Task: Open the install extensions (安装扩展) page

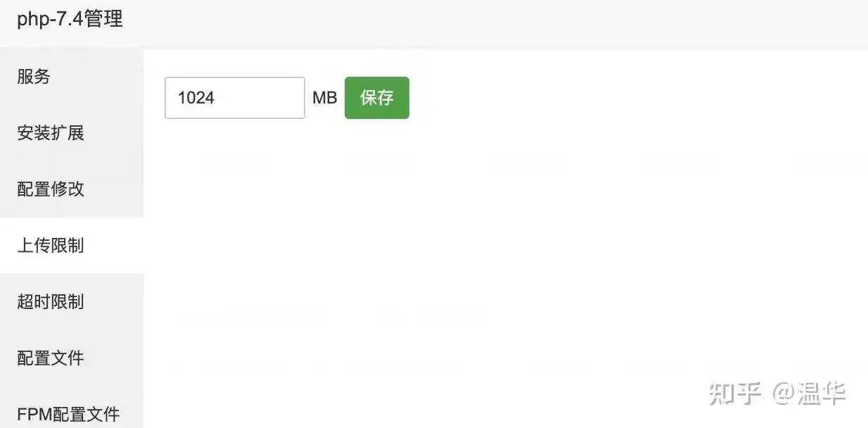Action: 71,133
